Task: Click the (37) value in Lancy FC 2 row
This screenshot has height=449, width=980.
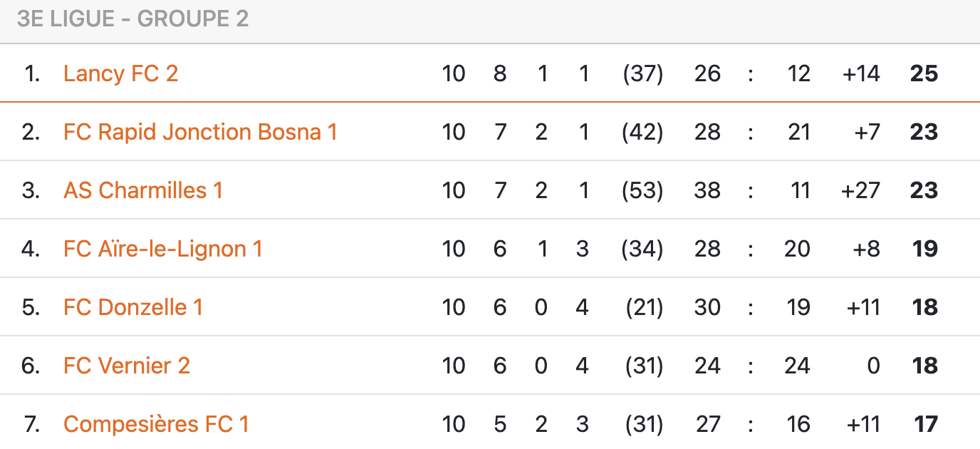Action: (x=642, y=73)
